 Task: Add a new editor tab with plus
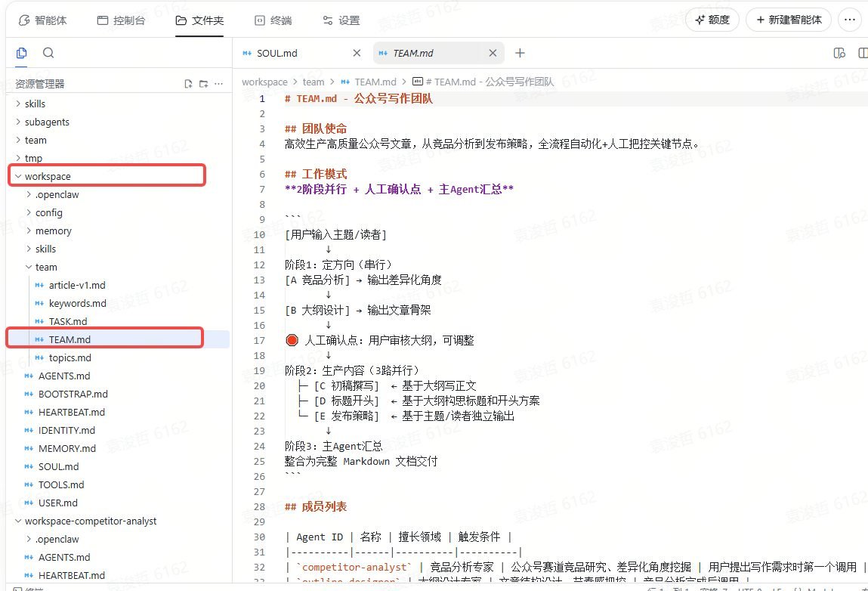[520, 53]
